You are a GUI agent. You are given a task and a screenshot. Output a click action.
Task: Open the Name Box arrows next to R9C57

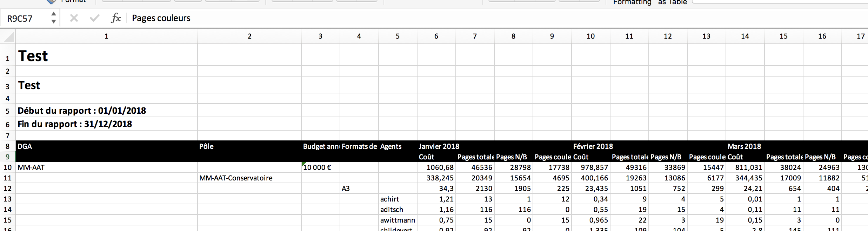coord(53,18)
